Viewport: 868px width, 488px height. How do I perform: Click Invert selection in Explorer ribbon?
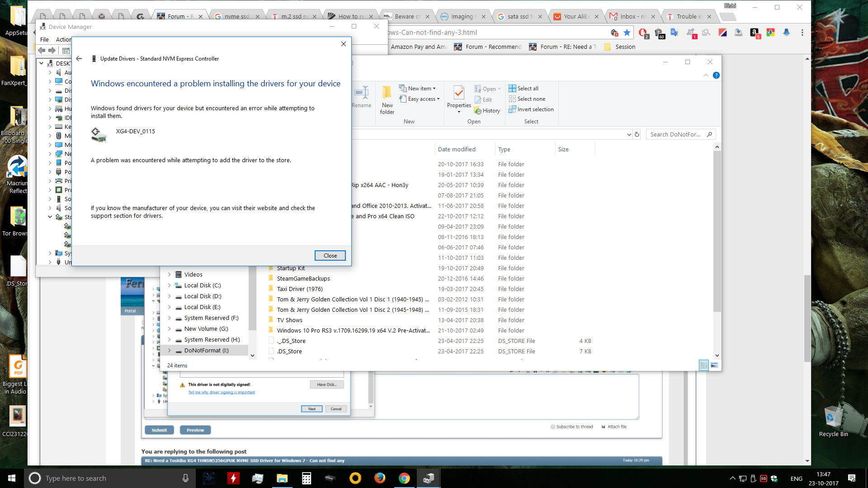tap(531, 109)
